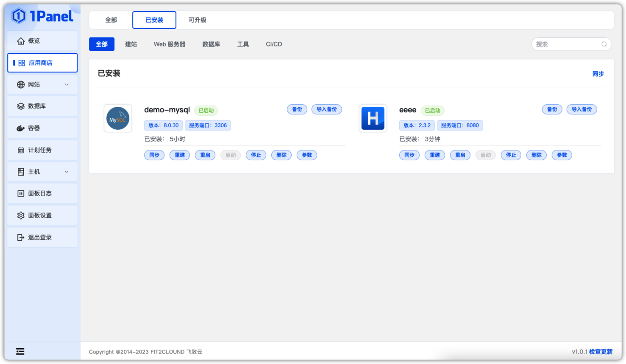Click 同步 to sync installed apps
This screenshot has height=364, width=626.
click(x=598, y=73)
